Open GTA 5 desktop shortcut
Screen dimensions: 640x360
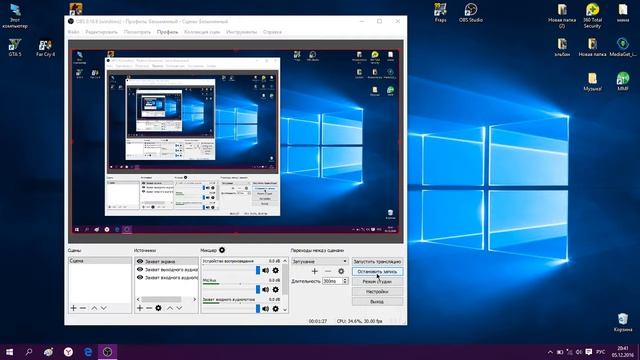pyautogui.click(x=15, y=47)
